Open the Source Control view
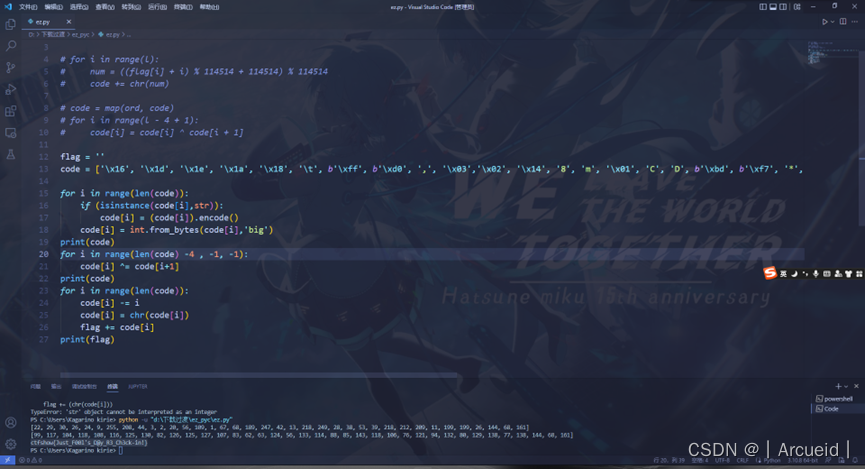This screenshot has height=469, width=865. [10, 67]
